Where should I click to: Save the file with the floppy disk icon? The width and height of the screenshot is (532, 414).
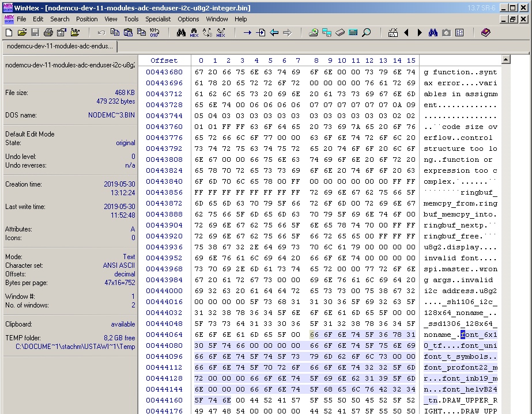point(35,33)
